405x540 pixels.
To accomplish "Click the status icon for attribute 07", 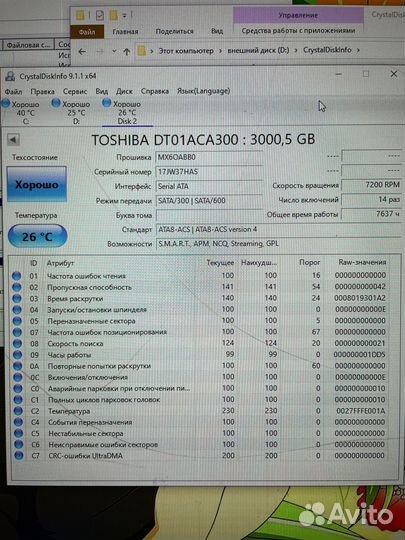I will tap(17, 332).
